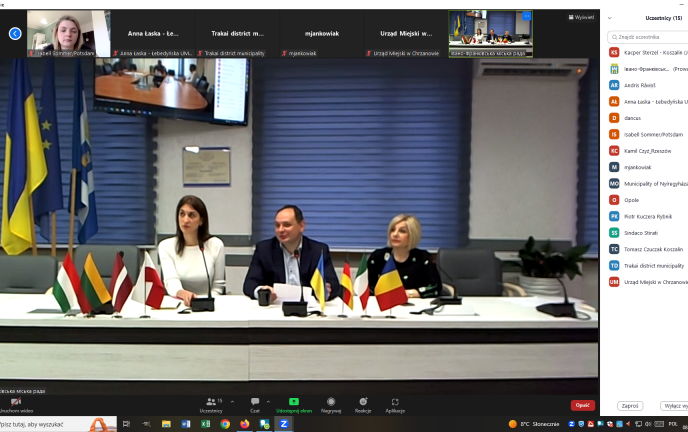Click SS avatar of Sindaco Strati

coord(614,233)
